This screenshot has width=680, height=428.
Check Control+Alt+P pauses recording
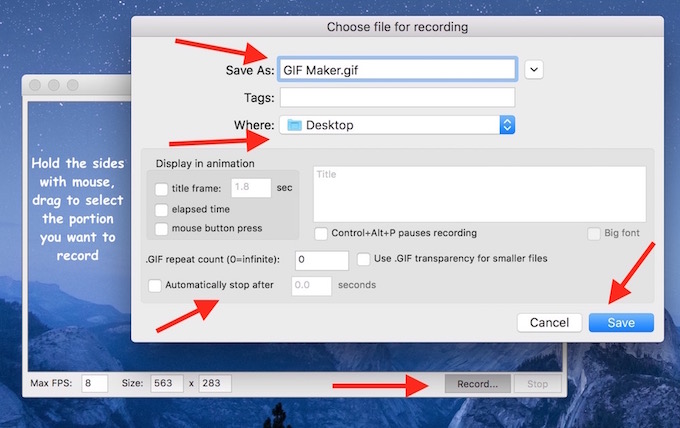321,234
